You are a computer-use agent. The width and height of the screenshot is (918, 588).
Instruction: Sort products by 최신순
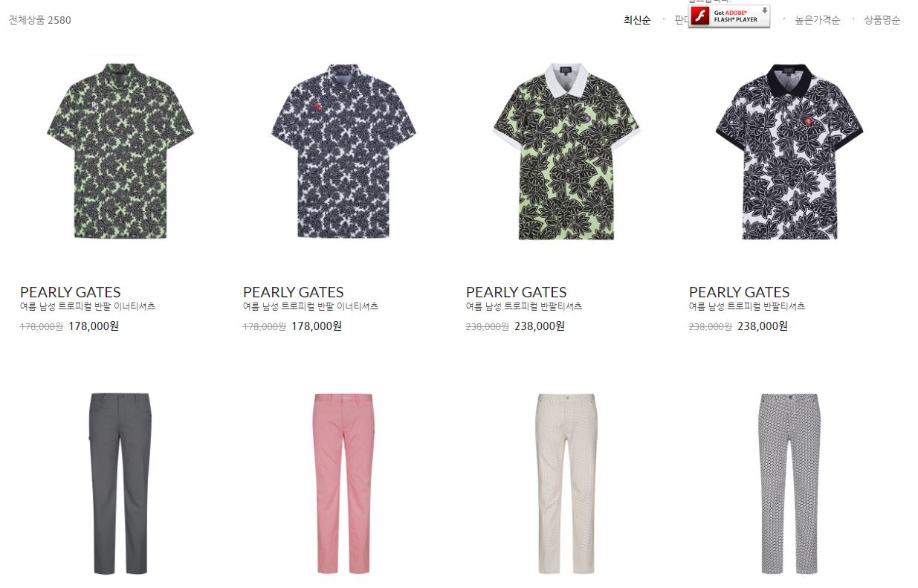point(637,20)
